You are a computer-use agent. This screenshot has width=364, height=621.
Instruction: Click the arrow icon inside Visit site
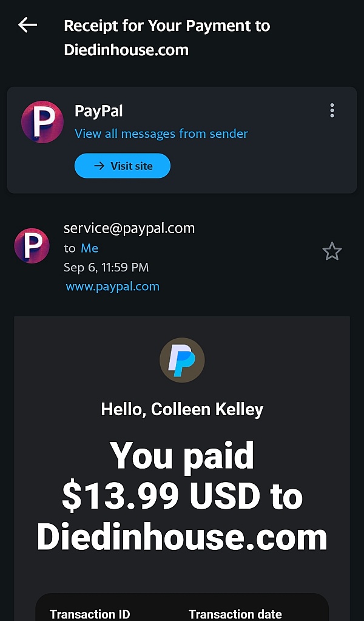coord(99,166)
